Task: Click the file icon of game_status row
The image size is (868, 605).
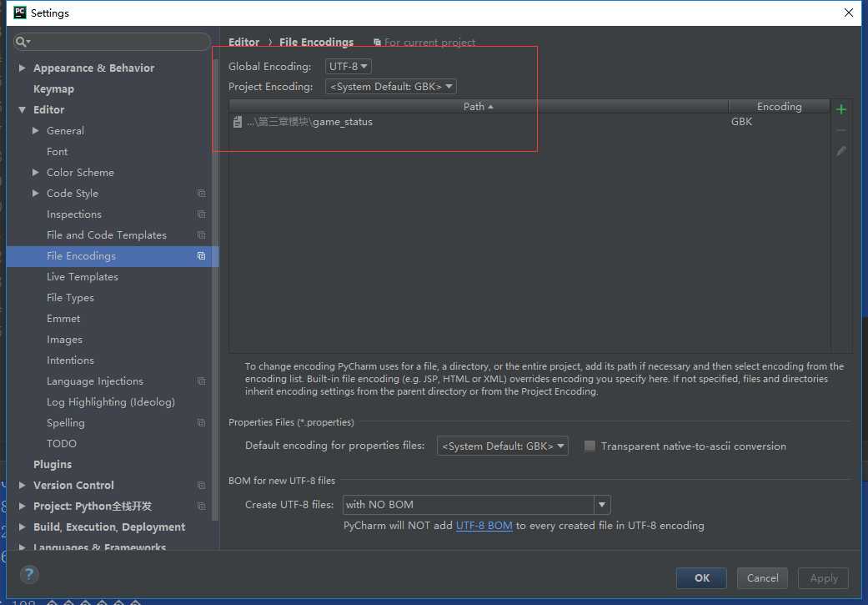Action: click(x=238, y=122)
